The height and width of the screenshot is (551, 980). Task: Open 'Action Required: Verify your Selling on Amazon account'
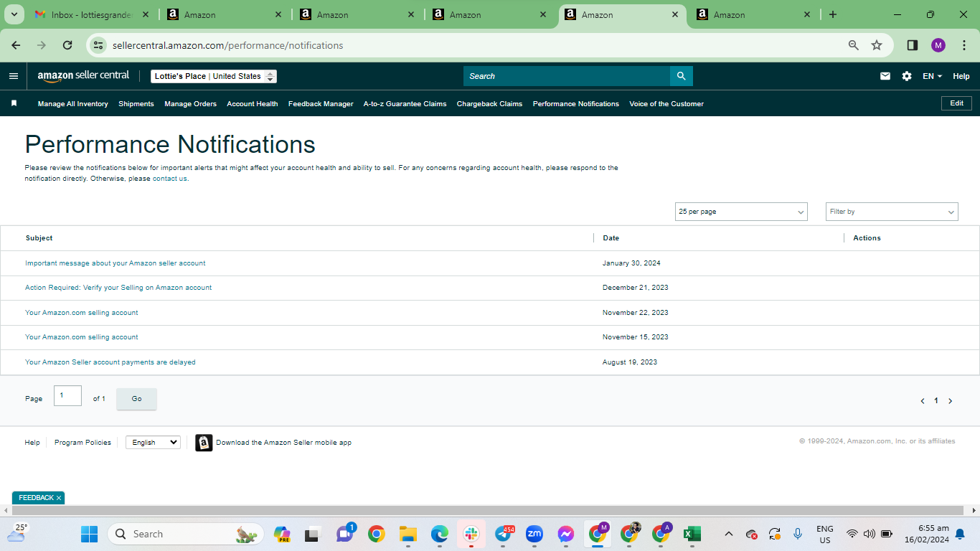click(118, 288)
